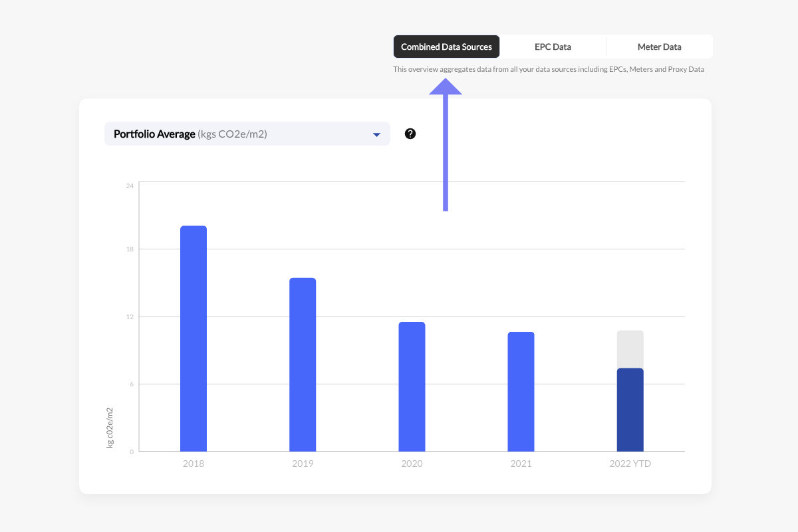798x532 pixels.
Task: Click the 2021 bar in the chart
Action: [x=521, y=392]
